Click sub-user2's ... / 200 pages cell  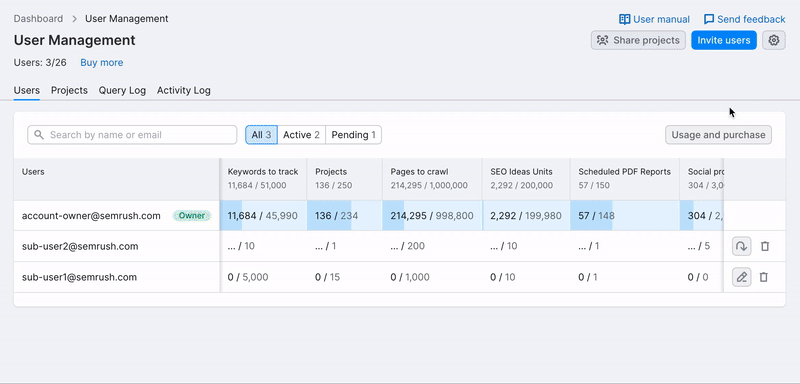click(432, 246)
